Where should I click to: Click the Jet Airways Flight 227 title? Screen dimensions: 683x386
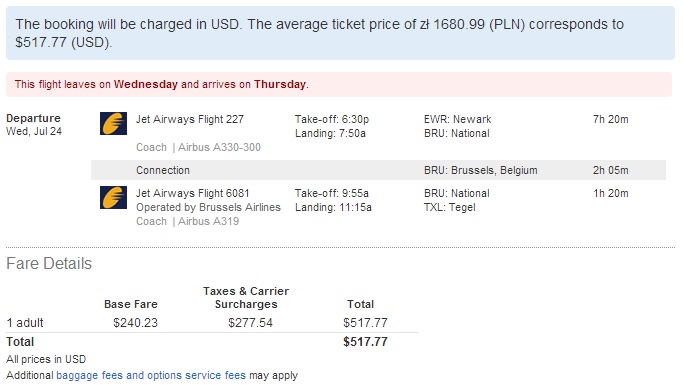click(x=190, y=119)
